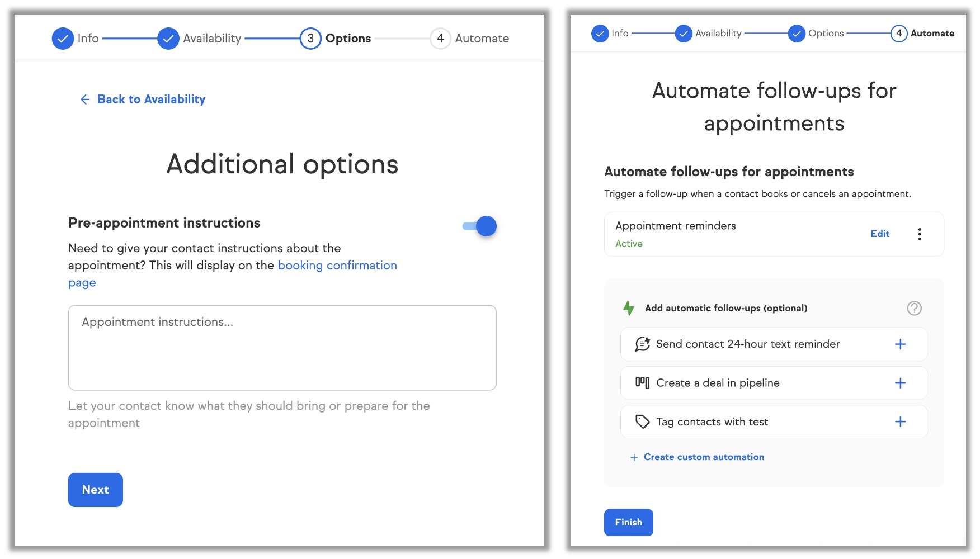
Task: Click the back arrow icon near Availability
Action: pos(85,100)
